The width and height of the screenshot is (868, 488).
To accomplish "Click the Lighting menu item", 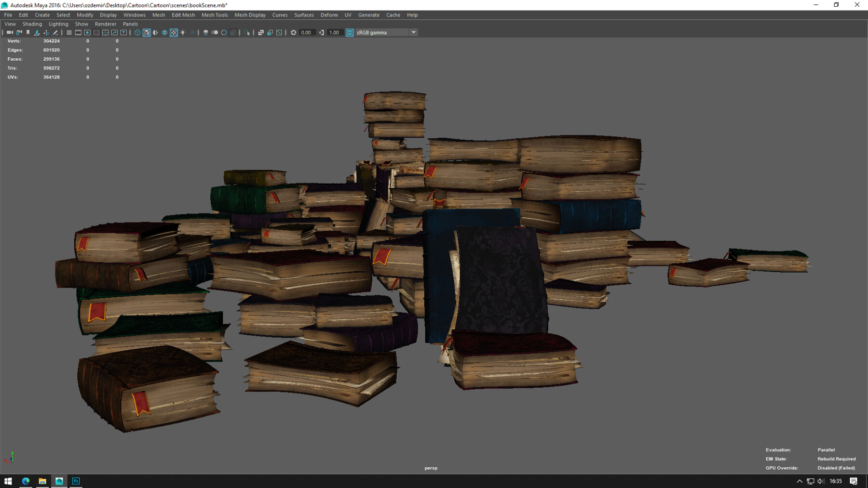I will point(58,24).
